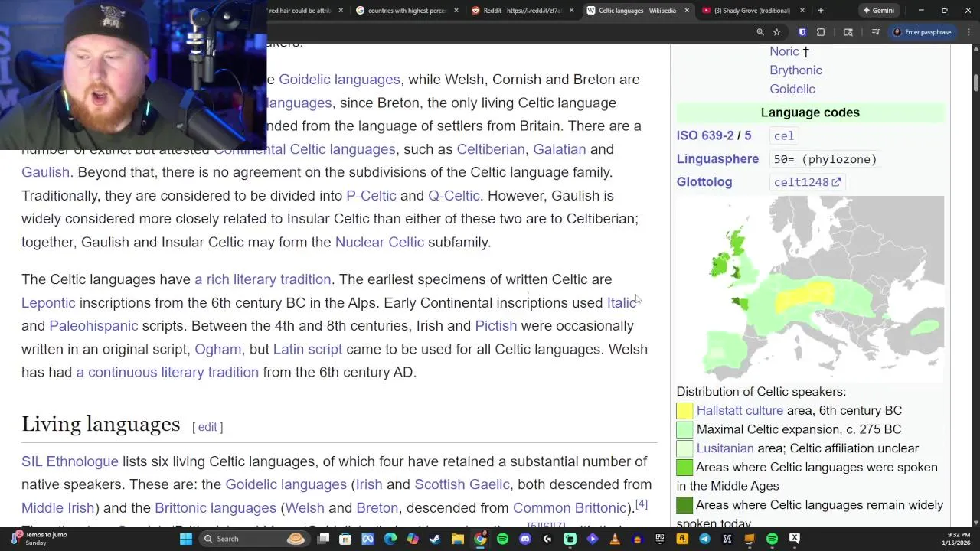Open the Extensions puzzle-piece menu
The height and width of the screenshot is (551, 980).
coord(821,32)
